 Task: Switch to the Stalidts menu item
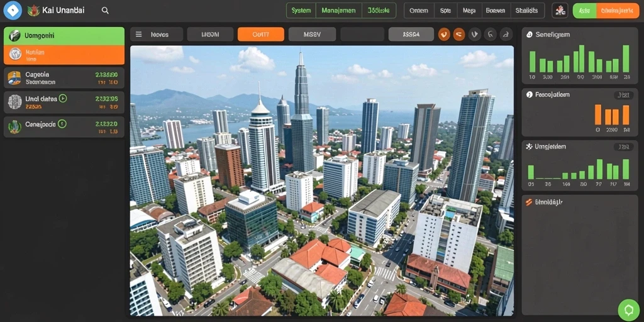[x=526, y=11]
